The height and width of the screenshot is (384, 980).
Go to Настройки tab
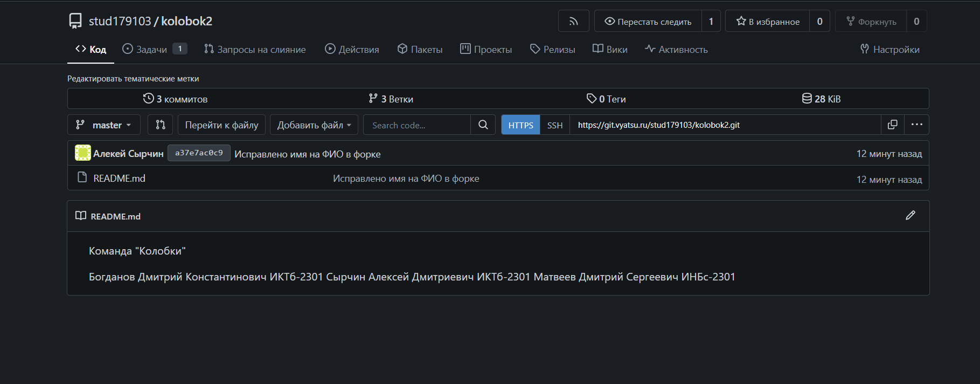889,49
